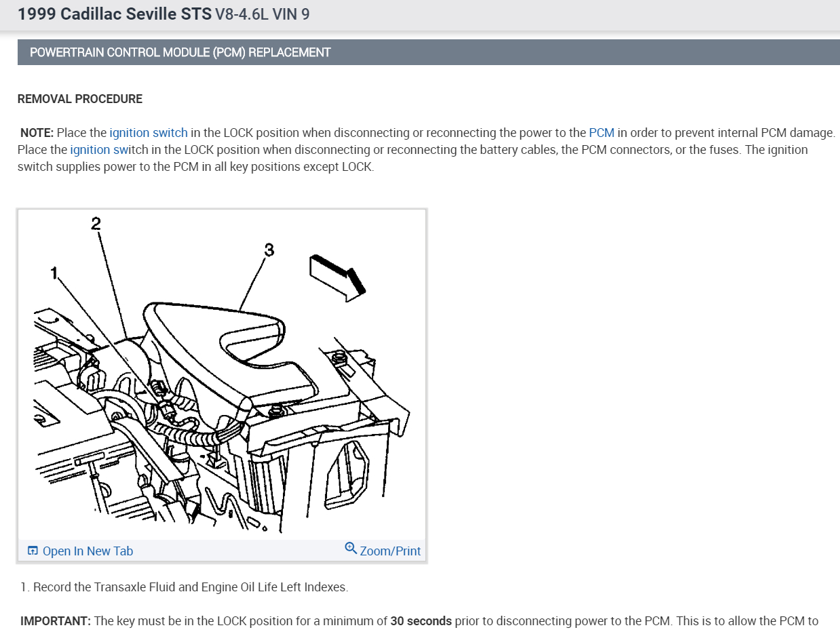Viewport: 840px width, 632px height.
Task: Click the PCM engine compartment diagram image
Action: pos(222,374)
